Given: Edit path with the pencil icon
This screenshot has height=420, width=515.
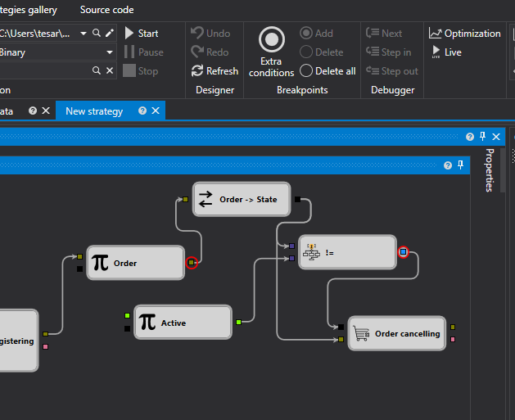Looking at the screenshot, I should tap(110, 34).
